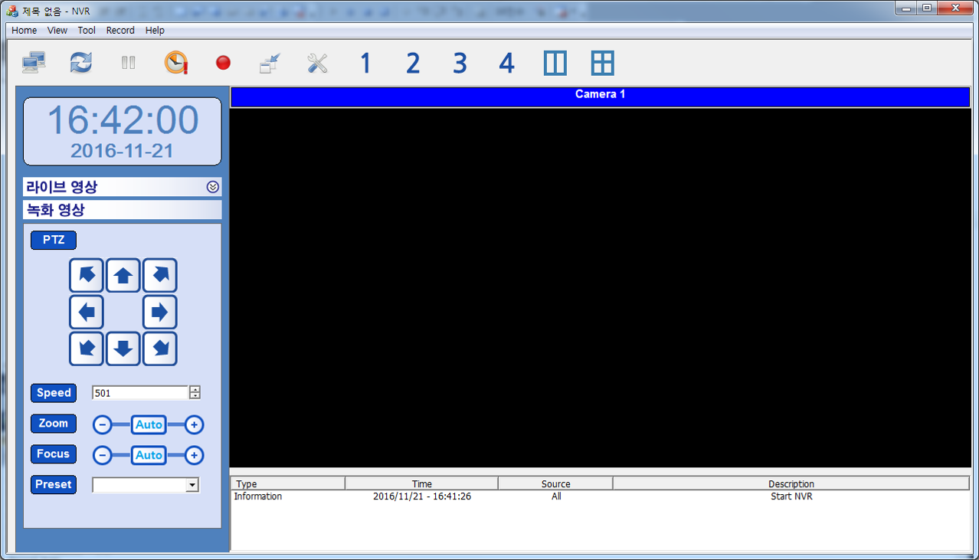Select the two-pane split view layout
This screenshot has width=979, height=560.
(555, 63)
